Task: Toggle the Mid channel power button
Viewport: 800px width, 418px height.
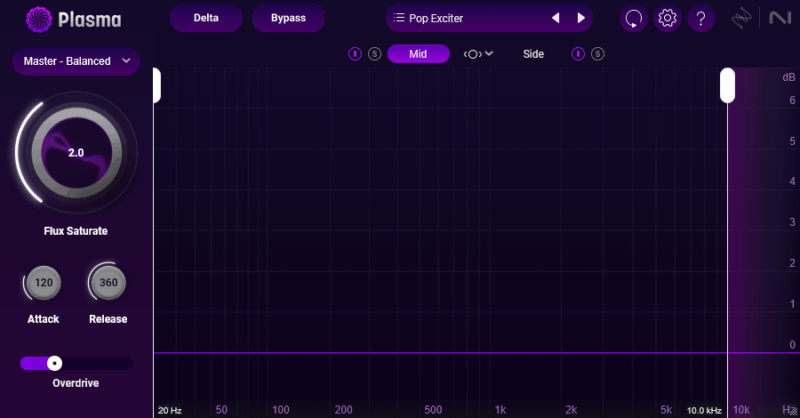Action: [355, 54]
